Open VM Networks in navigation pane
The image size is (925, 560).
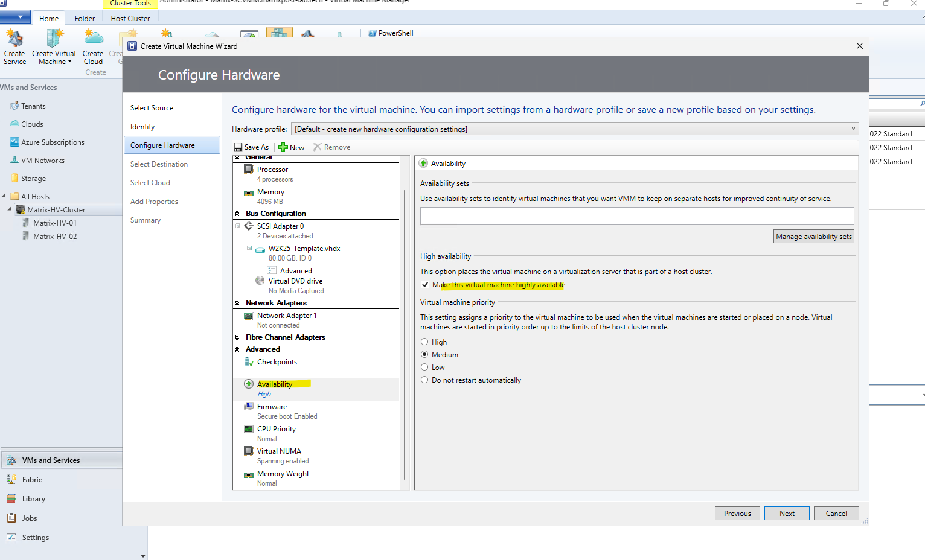coord(42,161)
